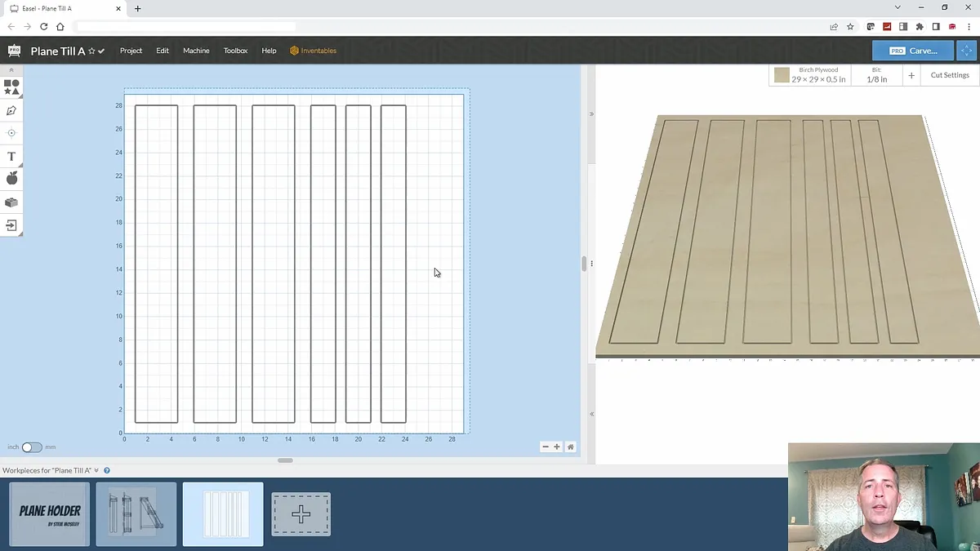
Task: Select the Plane Holder workpiece thumbnail
Action: [x=50, y=513]
